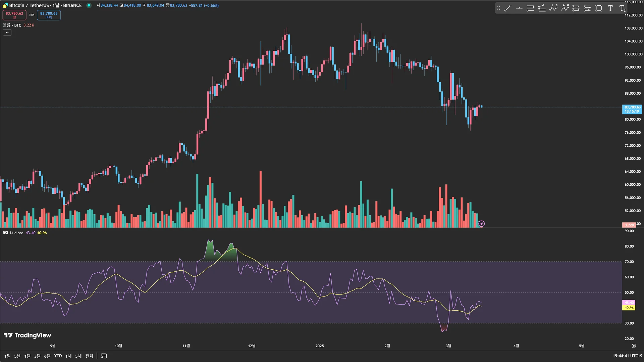Click the 12월 label on time axis

pos(252,346)
